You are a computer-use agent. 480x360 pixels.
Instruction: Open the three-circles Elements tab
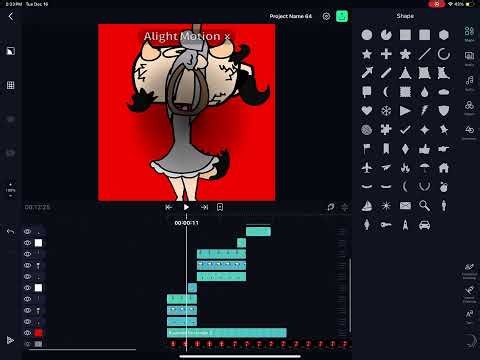click(469, 108)
